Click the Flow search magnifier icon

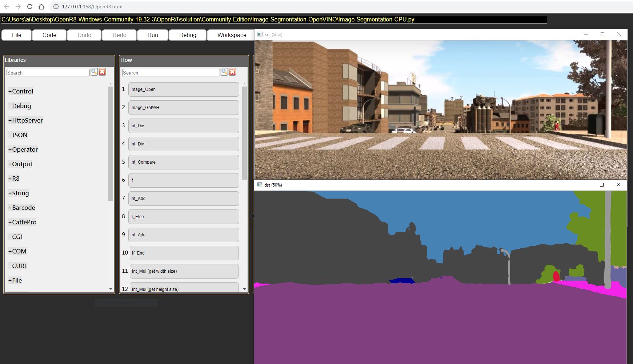coord(224,72)
